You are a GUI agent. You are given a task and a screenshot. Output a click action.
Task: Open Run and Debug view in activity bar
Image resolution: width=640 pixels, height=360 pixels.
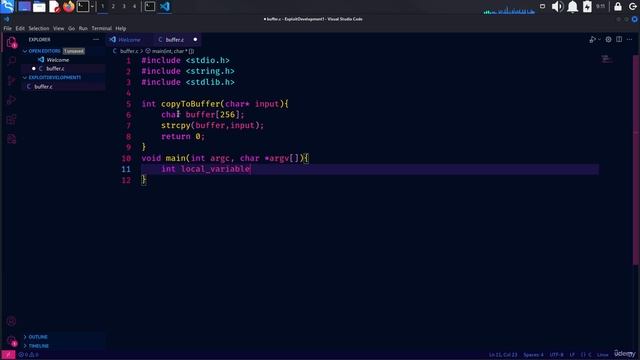11,100
